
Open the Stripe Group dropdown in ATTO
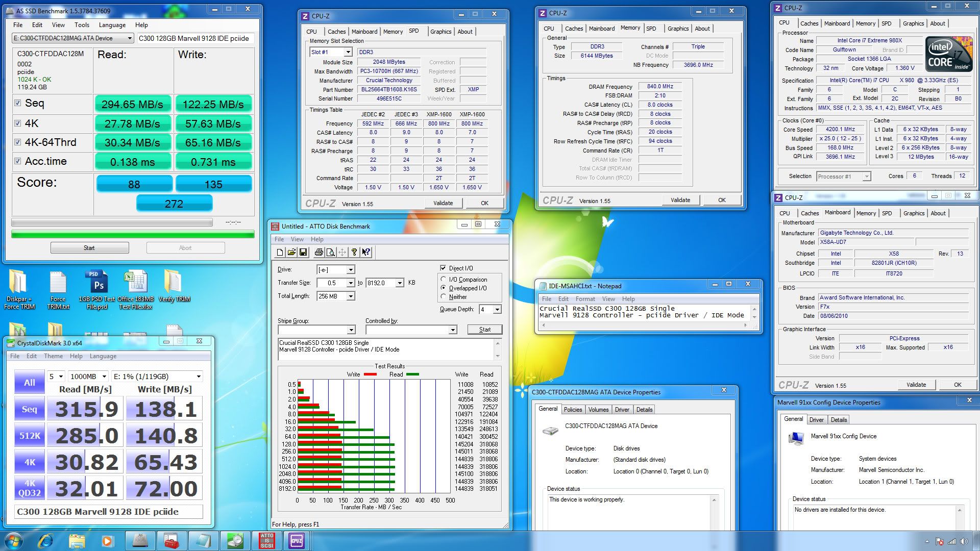pos(351,330)
